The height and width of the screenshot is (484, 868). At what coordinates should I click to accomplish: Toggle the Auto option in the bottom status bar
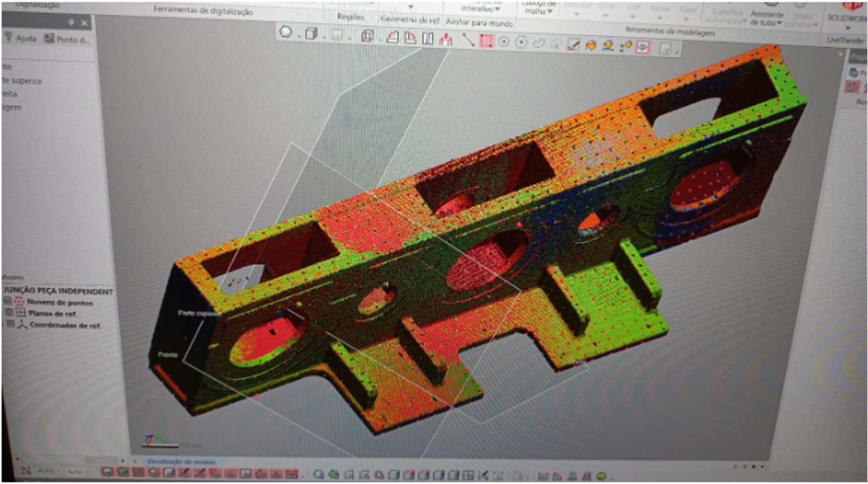45,470
